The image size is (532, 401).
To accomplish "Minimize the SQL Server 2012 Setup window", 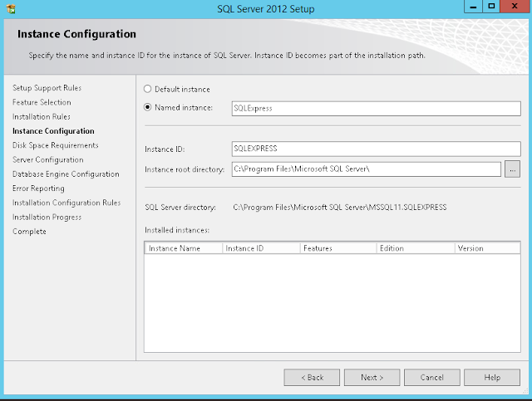I will click(473, 6).
